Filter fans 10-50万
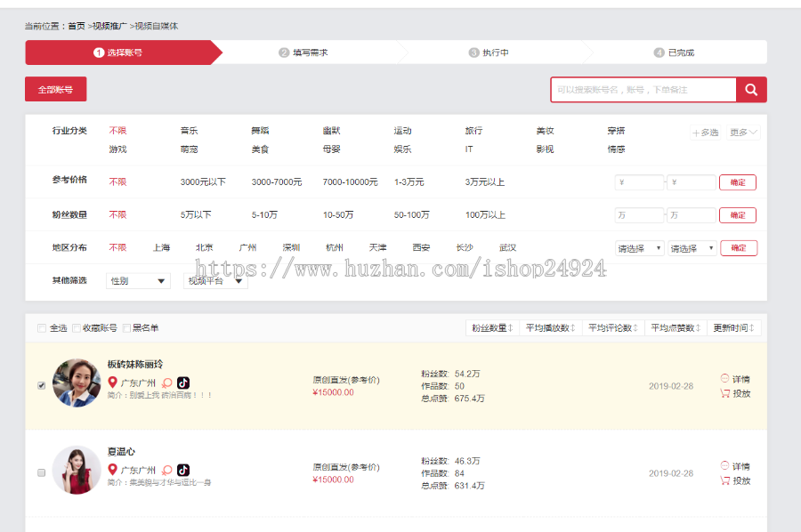The width and height of the screenshot is (801, 532). [x=337, y=215]
